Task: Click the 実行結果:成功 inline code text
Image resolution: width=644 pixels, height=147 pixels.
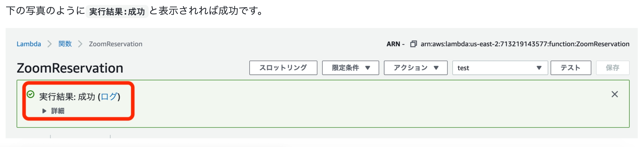Action: [117, 12]
